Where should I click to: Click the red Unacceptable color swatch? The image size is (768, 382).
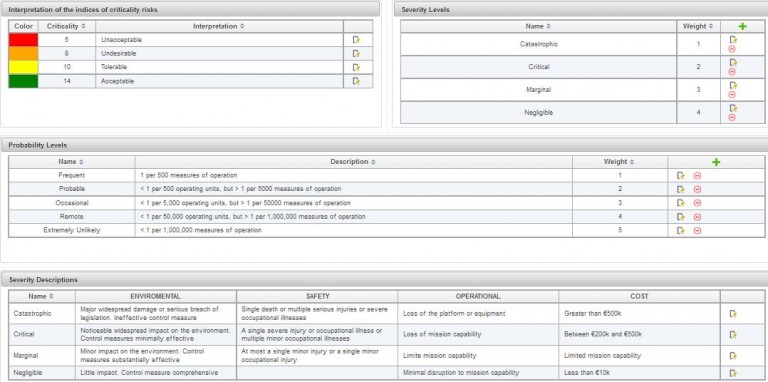(23, 40)
